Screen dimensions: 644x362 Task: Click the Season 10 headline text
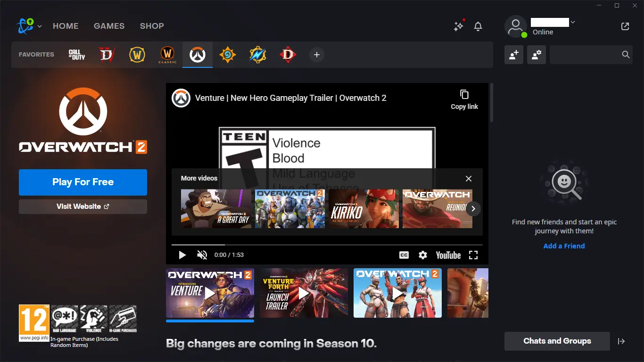[x=271, y=343]
